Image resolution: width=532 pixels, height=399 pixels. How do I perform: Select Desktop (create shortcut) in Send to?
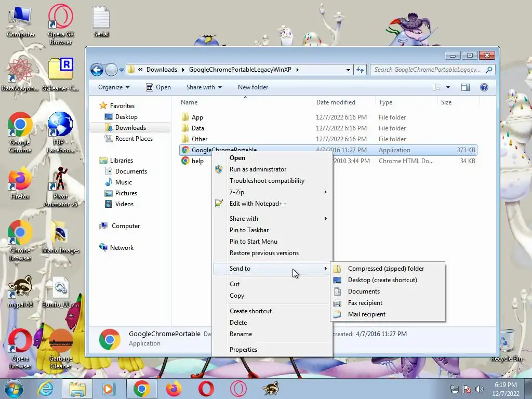(388, 280)
